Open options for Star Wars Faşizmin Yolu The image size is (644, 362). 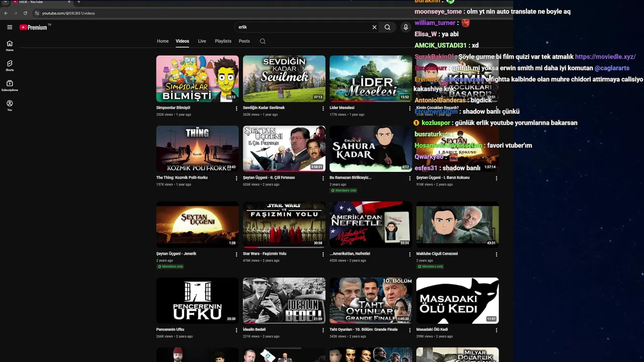pos(323,254)
